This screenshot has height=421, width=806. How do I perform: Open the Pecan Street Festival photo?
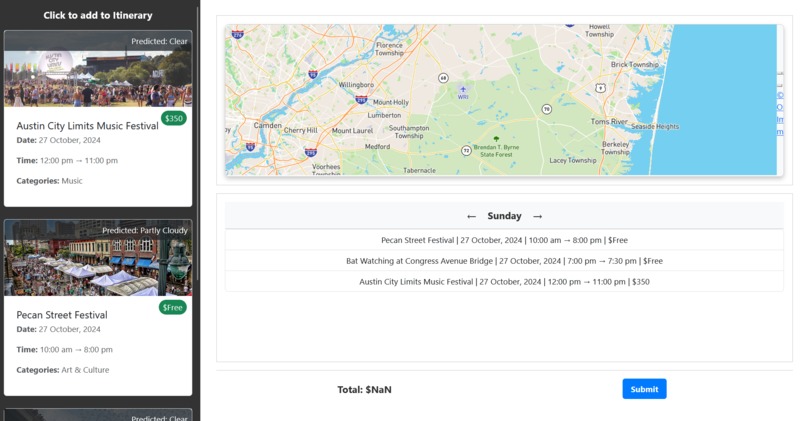[98, 258]
